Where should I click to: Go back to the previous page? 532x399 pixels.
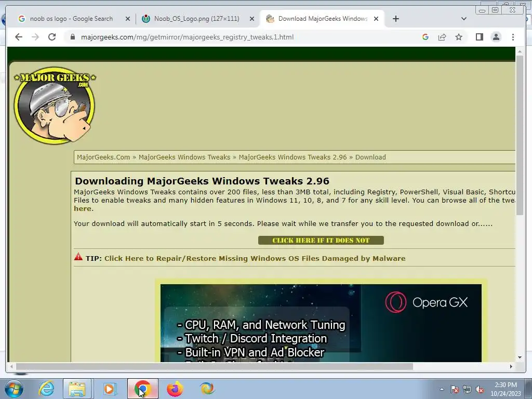(19, 37)
